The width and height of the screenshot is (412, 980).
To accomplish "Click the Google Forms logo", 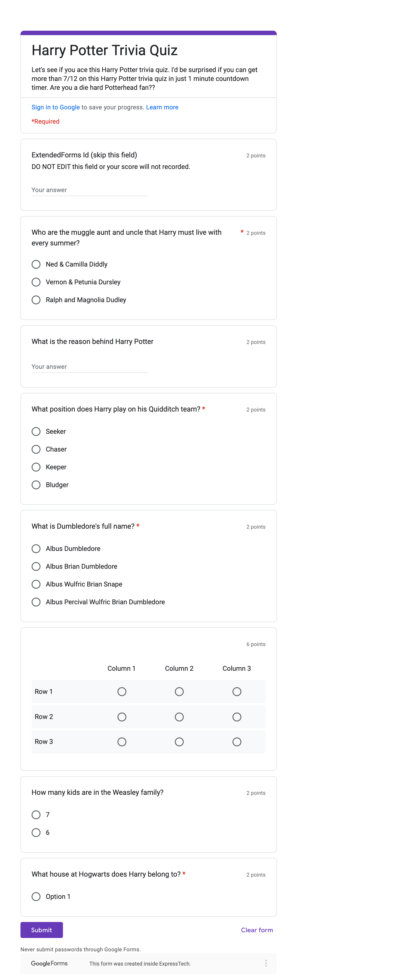I will click(x=49, y=963).
